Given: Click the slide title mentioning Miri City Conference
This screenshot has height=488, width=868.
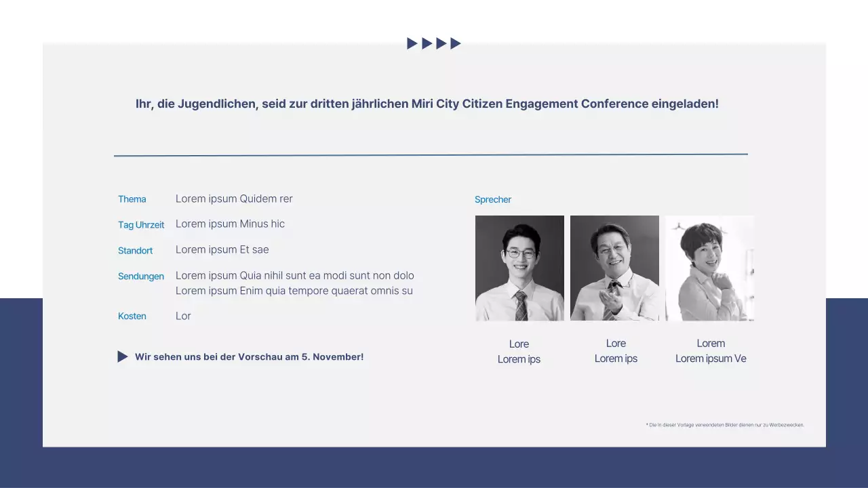Looking at the screenshot, I should coord(427,104).
